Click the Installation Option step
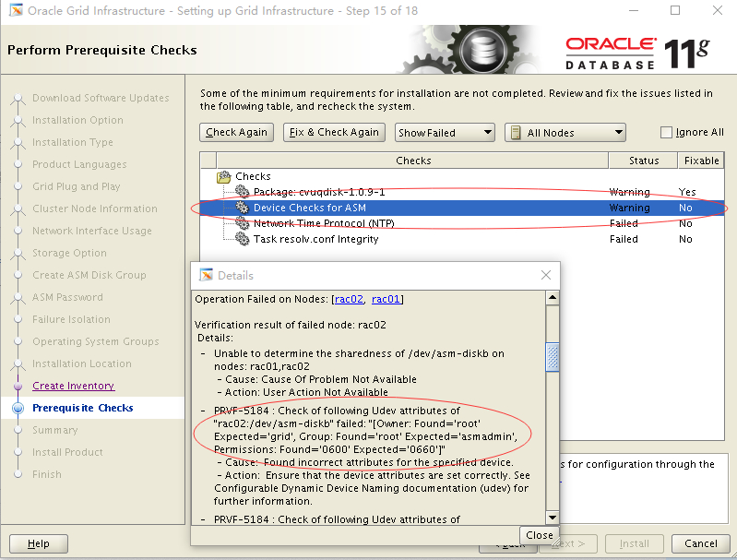 (x=78, y=120)
